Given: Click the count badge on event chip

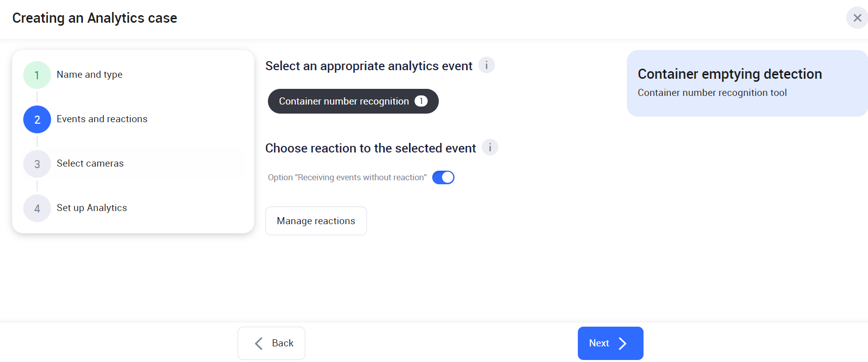Looking at the screenshot, I should [x=421, y=101].
